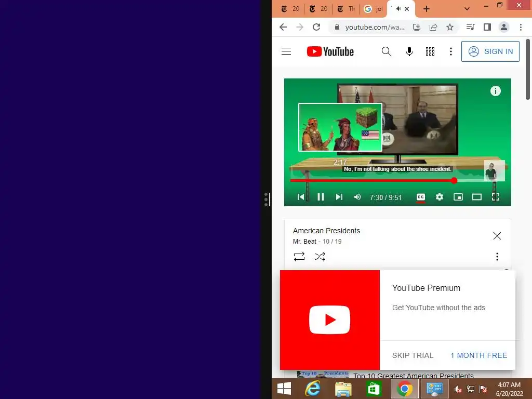Enable miniplayer mode
Viewport: 532px width, 399px height.
click(x=458, y=197)
